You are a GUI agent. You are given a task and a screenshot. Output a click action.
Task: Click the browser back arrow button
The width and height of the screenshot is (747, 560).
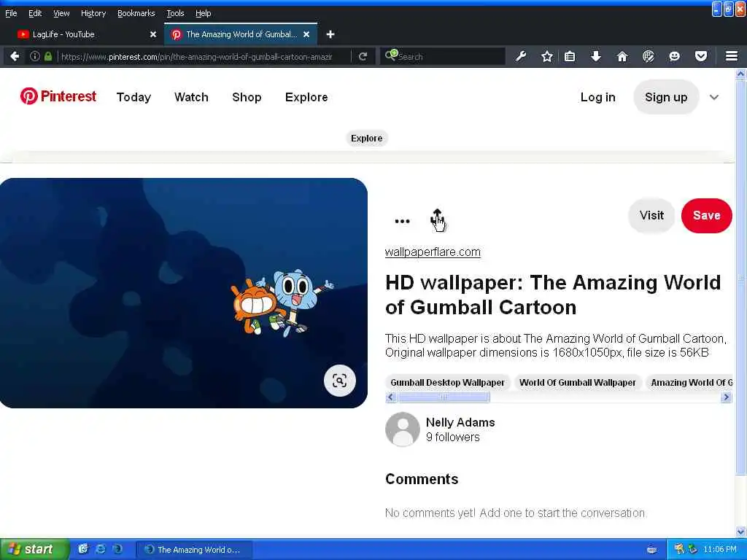pyautogui.click(x=15, y=56)
